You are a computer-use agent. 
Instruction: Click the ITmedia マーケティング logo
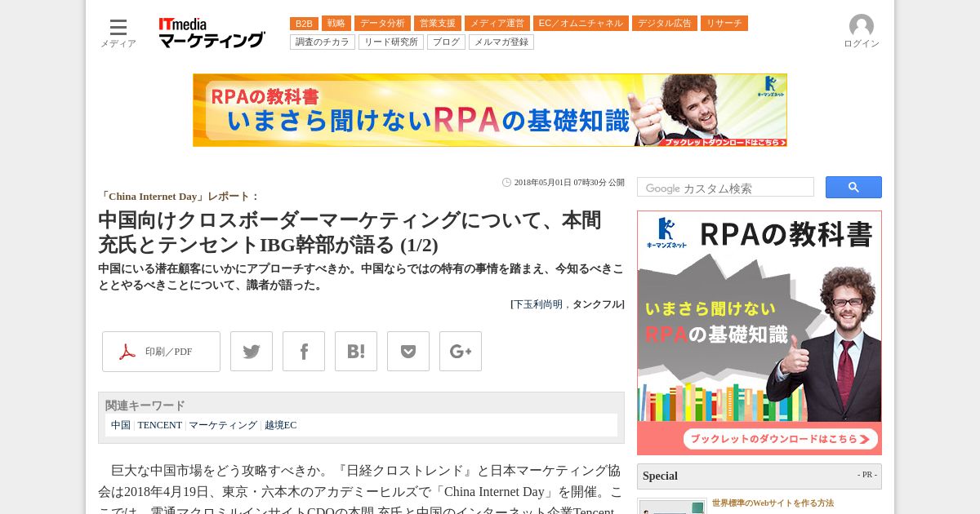212,33
